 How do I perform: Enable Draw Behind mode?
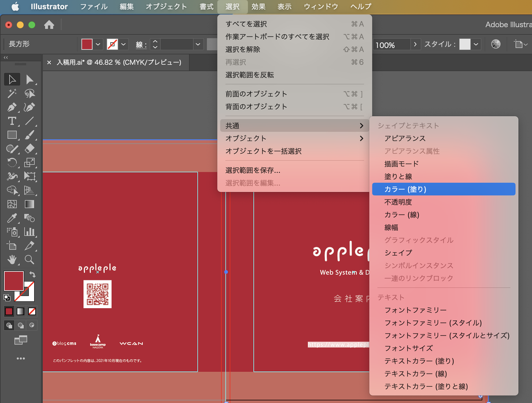tap(21, 325)
